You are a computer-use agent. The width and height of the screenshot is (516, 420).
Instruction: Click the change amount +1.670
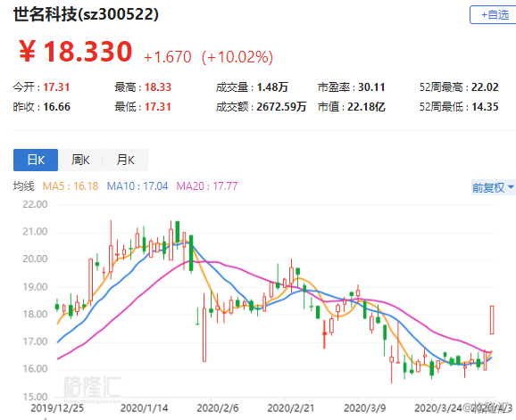tap(168, 57)
